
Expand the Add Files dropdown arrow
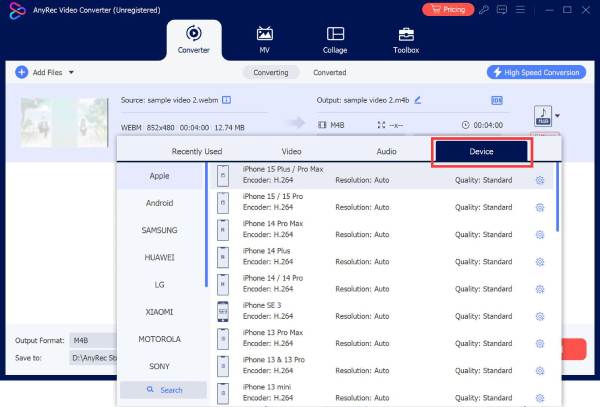[71, 72]
